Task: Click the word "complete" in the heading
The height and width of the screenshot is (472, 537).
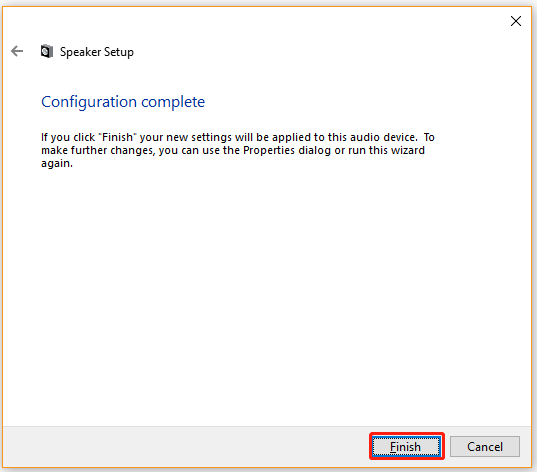Action: click(173, 102)
